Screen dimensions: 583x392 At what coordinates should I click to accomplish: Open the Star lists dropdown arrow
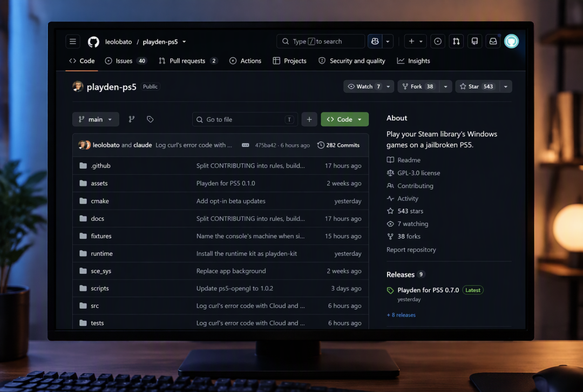[505, 86]
